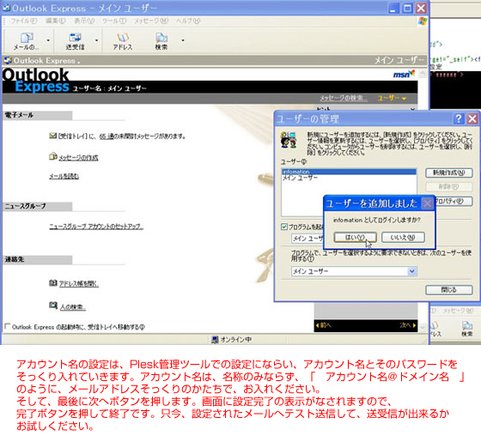Open the Help (ヘルプ) menu
This screenshot has height=448, width=481.
tap(188, 21)
